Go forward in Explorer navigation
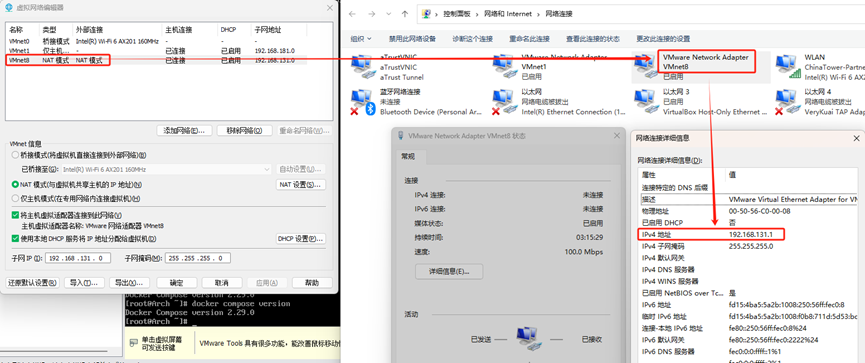The width and height of the screenshot is (865, 363). point(371,14)
